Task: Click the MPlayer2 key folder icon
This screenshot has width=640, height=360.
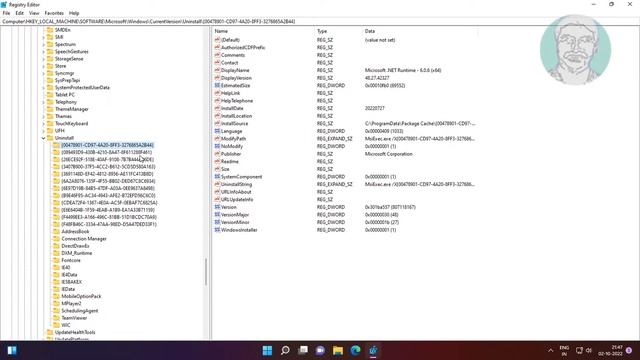Action: [x=56, y=303]
